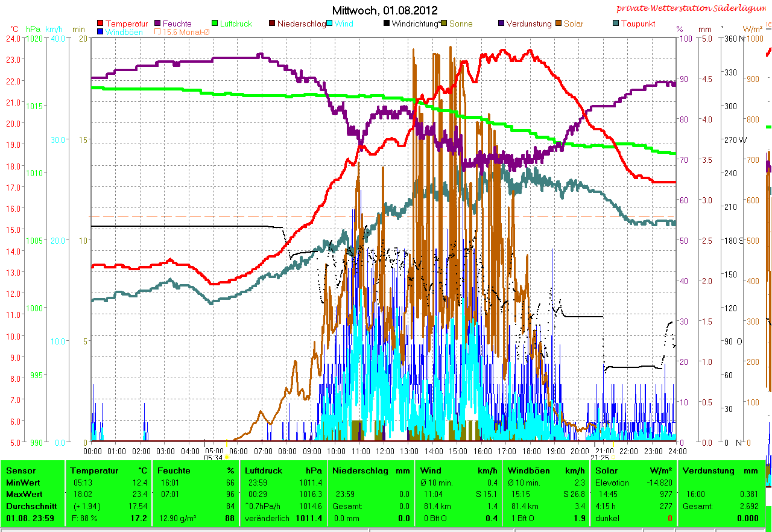Click the teal Taupunkt legend square
The image size is (772, 532).
click(x=615, y=24)
